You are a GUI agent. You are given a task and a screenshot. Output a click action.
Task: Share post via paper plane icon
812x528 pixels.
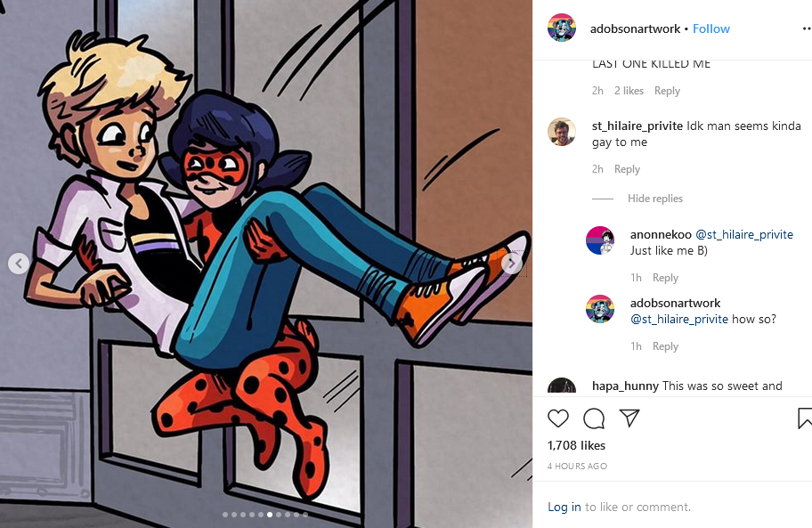click(629, 418)
